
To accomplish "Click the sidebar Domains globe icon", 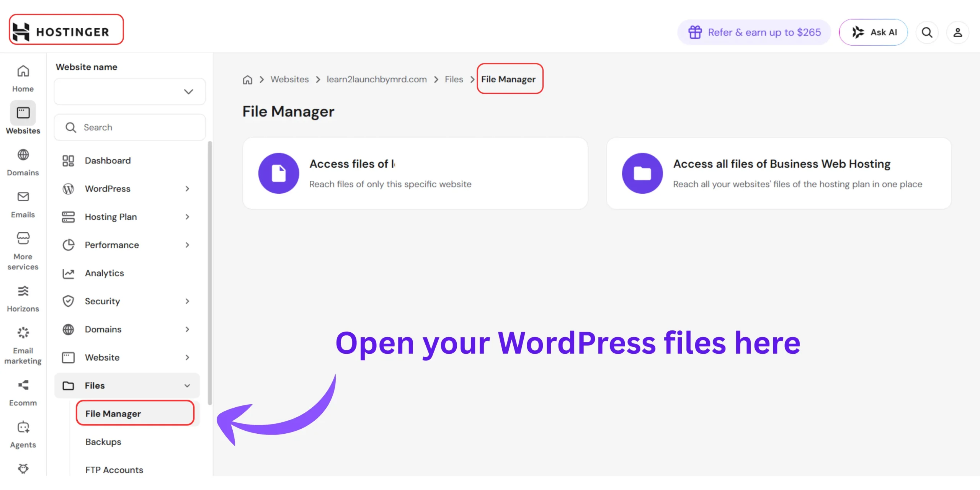I will pyautogui.click(x=68, y=329).
